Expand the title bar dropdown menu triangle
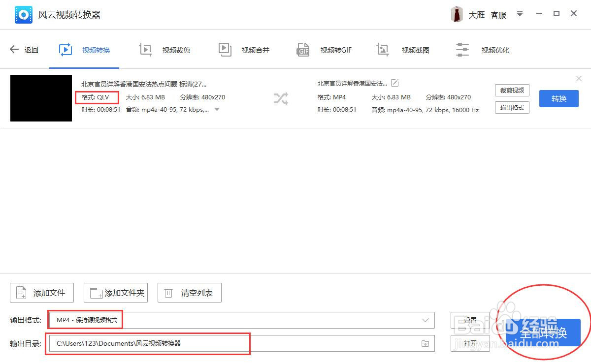 point(520,14)
